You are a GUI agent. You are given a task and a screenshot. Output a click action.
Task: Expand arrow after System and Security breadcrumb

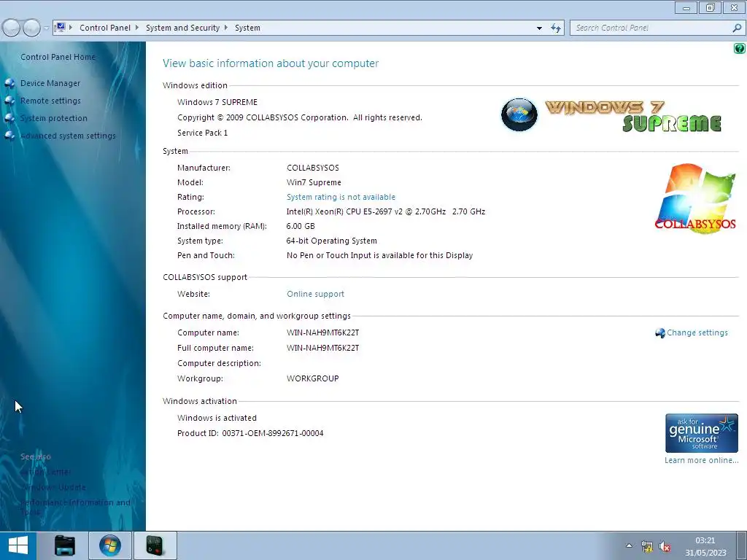tap(226, 28)
